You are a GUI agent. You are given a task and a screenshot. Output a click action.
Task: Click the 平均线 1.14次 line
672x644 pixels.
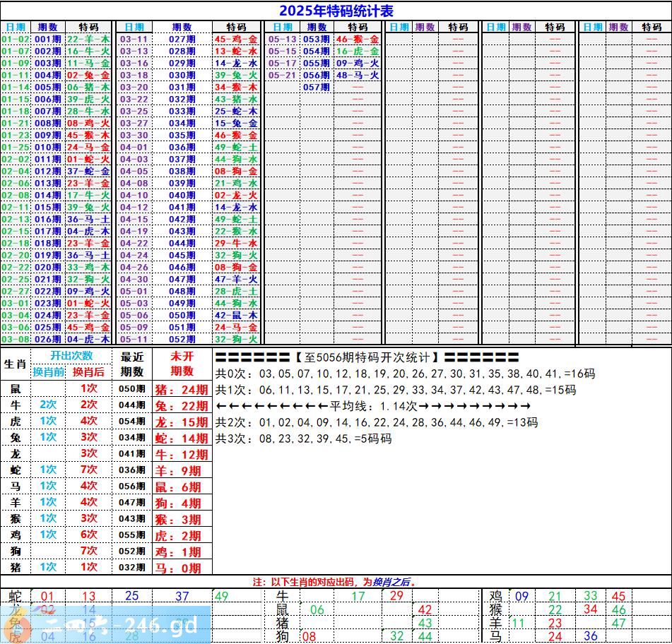(372, 406)
